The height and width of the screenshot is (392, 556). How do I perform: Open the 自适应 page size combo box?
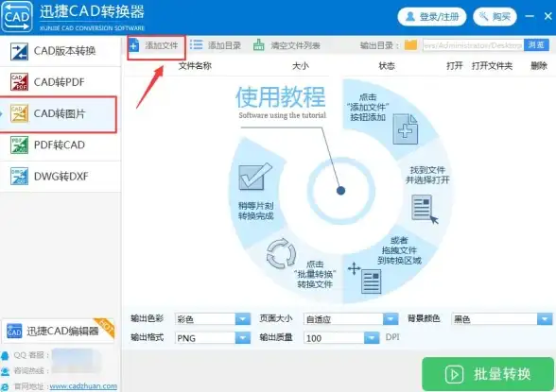(x=351, y=319)
